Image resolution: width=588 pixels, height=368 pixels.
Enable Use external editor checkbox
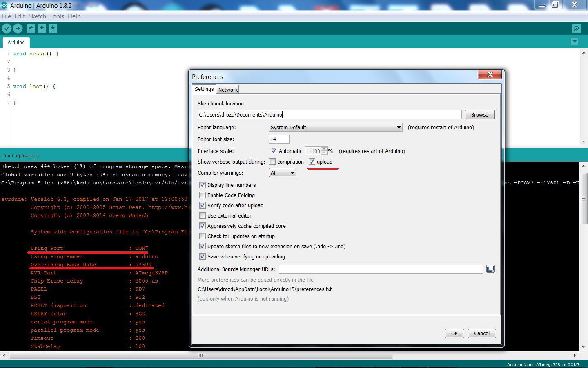[x=202, y=215]
